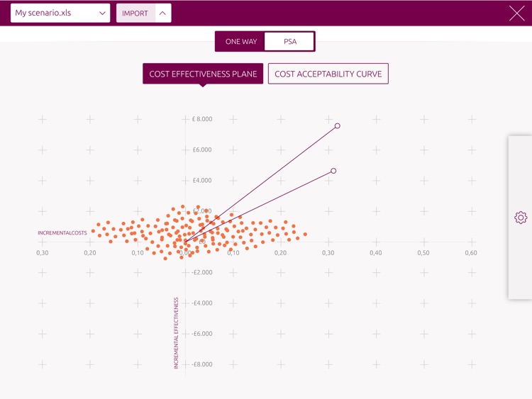Click the rightmost orange scatter point

pyautogui.click(x=305, y=235)
